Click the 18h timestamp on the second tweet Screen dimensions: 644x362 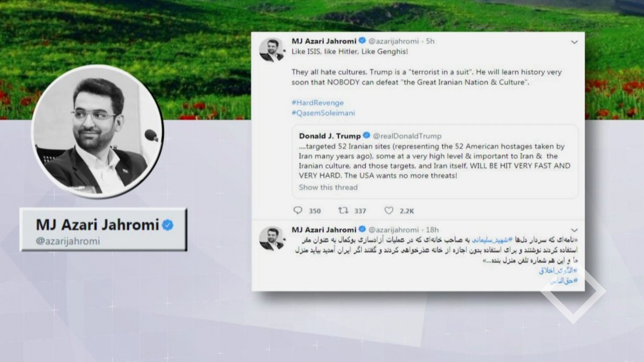click(x=432, y=230)
